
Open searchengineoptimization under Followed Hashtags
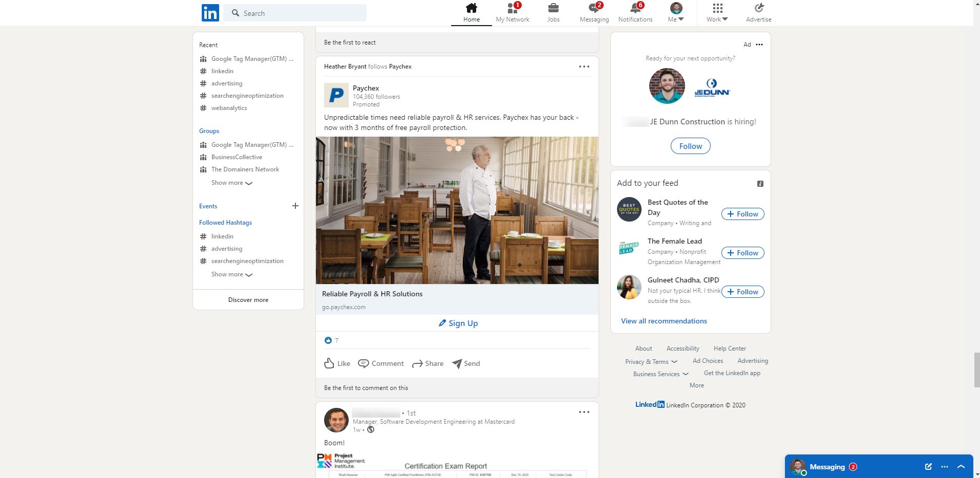pyautogui.click(x=247, y=261)
